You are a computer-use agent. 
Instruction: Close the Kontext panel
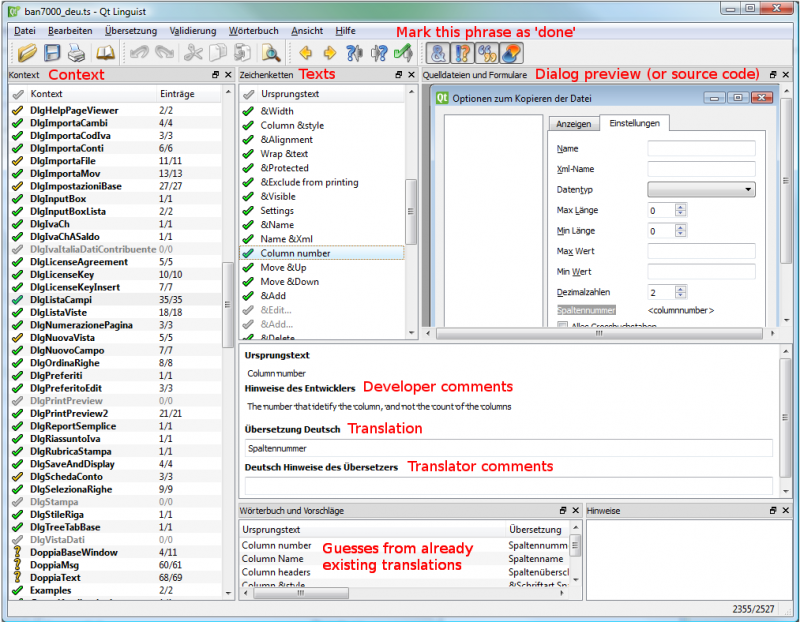tap(228, 74)
